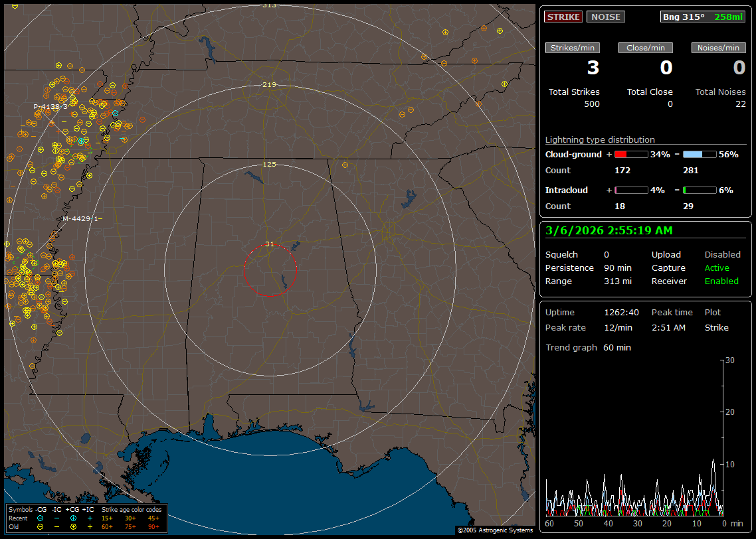756x539 pixels.
Task: Click the Astrogenic Systems copyright text
Action: point(495,530)
